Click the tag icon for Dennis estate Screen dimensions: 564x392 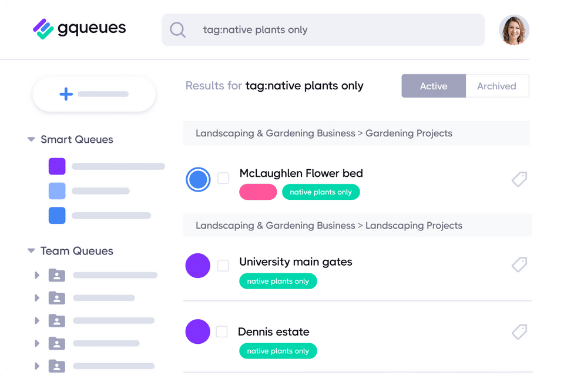coord(519,332)
